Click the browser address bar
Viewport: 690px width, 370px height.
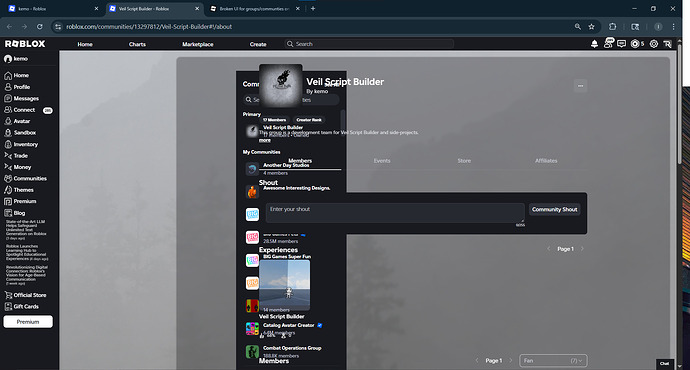click(317, 26)
